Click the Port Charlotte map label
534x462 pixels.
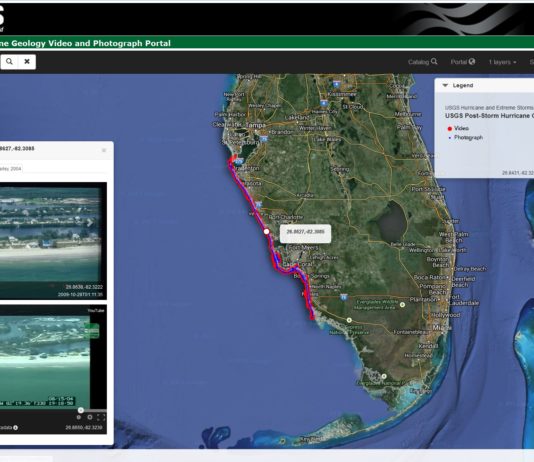(286, 217)
